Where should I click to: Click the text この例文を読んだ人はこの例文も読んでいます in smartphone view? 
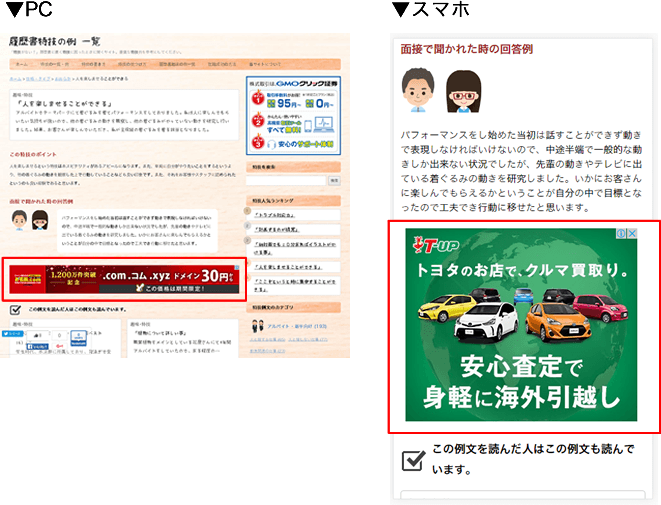[533, 459]
